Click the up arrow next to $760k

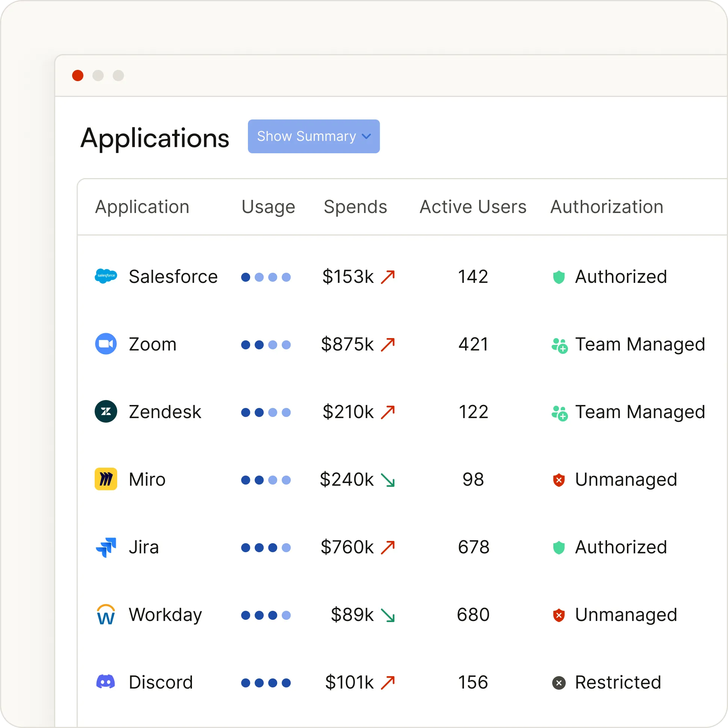pyautogui.click(x=388, y=548)
